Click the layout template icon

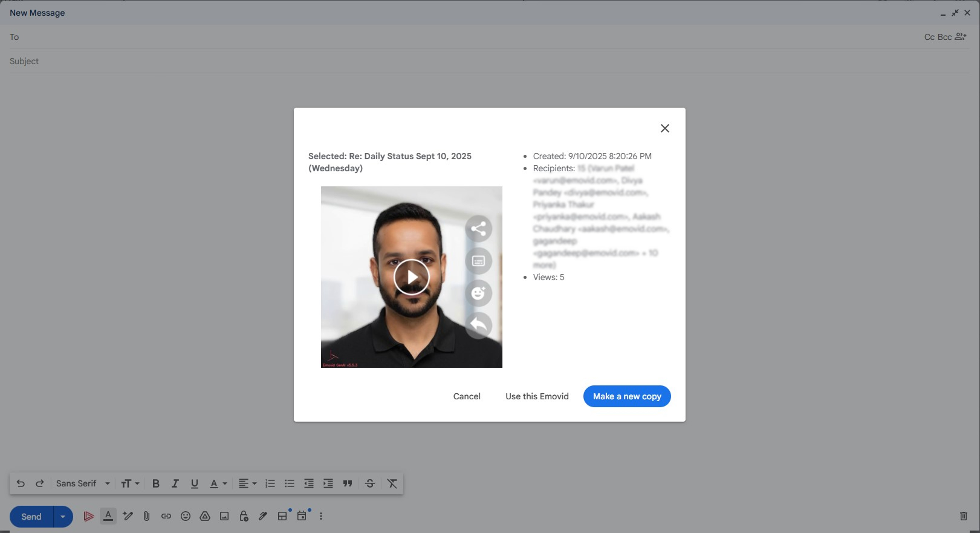tap(282, 516)
